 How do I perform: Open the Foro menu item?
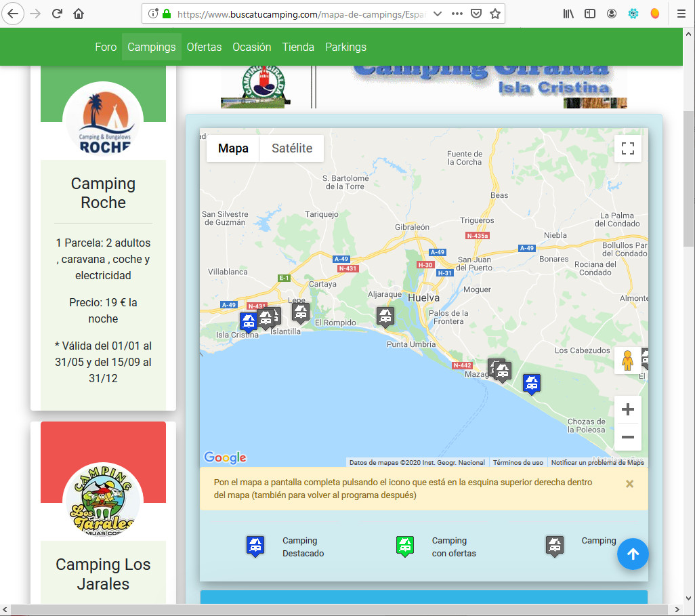click(106, 47)
